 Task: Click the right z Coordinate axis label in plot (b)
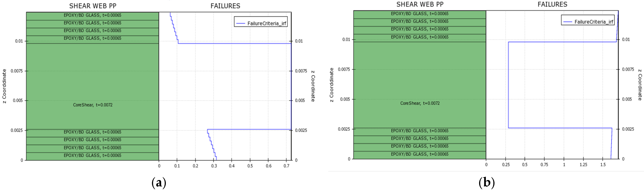click(x=640, y=85)
